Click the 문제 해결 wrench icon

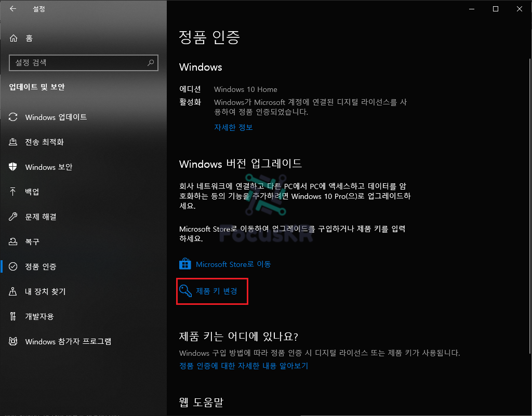pos(13,217)
